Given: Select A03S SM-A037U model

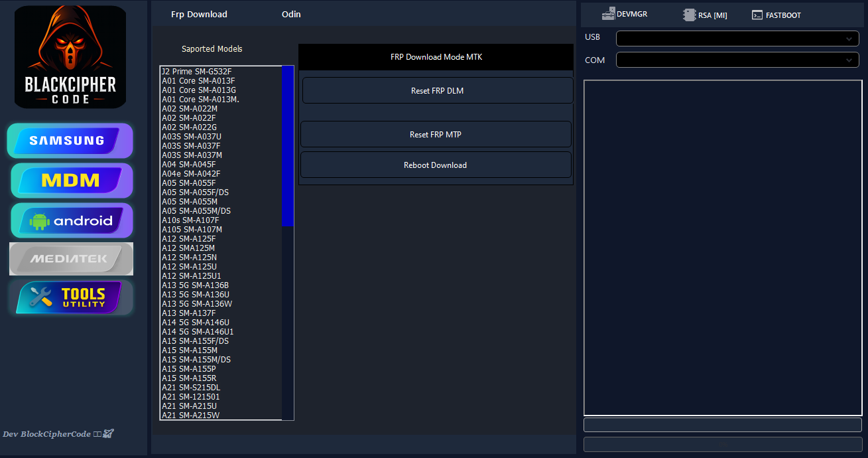Looking at the screenshot, I should (192, 136).
